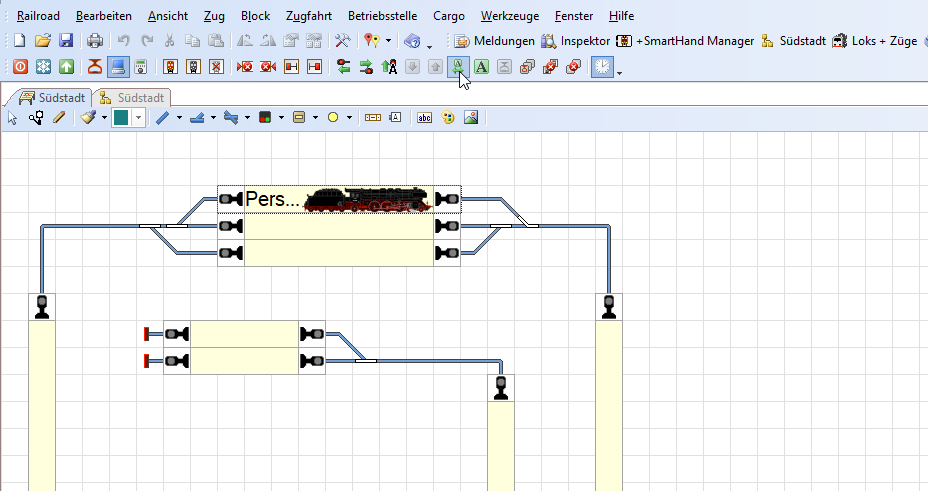Viewport: 928px width, 491px height.
Task: Open the Inspektor window
Action: pyautogui.click(x=575, y=41)
